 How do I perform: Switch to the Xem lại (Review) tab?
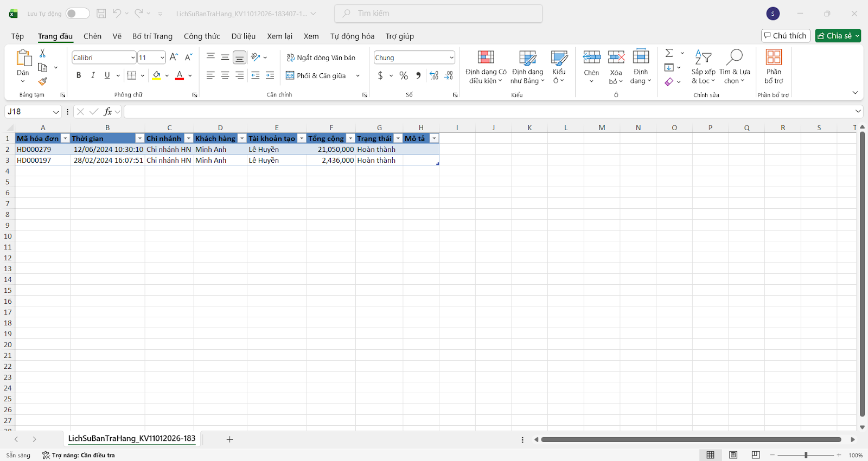click(x=279, y=36)
